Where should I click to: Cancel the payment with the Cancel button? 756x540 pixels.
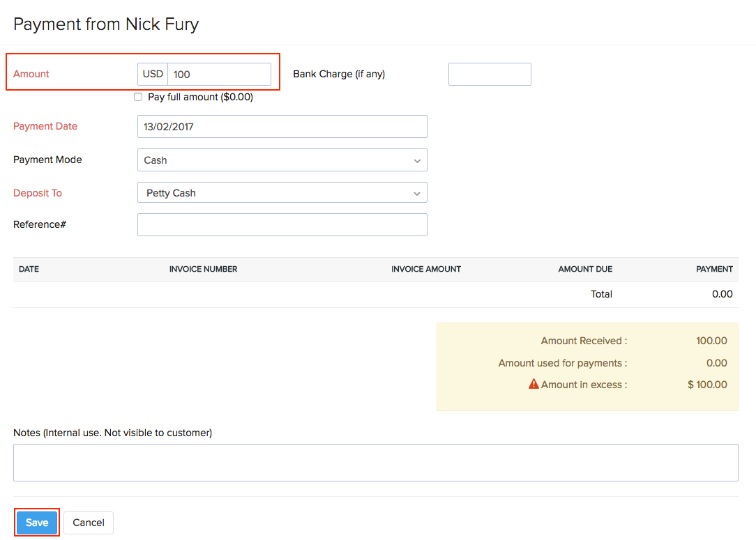click(x=89, y=523)
